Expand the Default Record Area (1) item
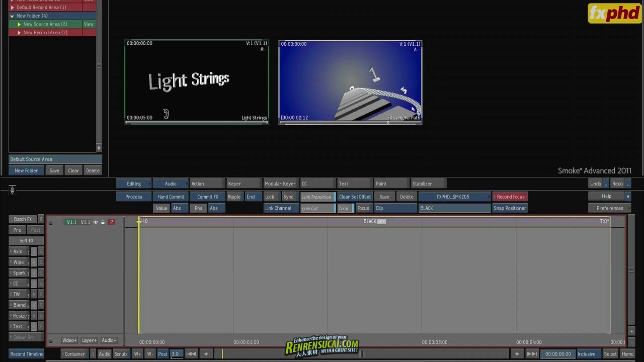The image size is (644, 362). tap(13, 8)
